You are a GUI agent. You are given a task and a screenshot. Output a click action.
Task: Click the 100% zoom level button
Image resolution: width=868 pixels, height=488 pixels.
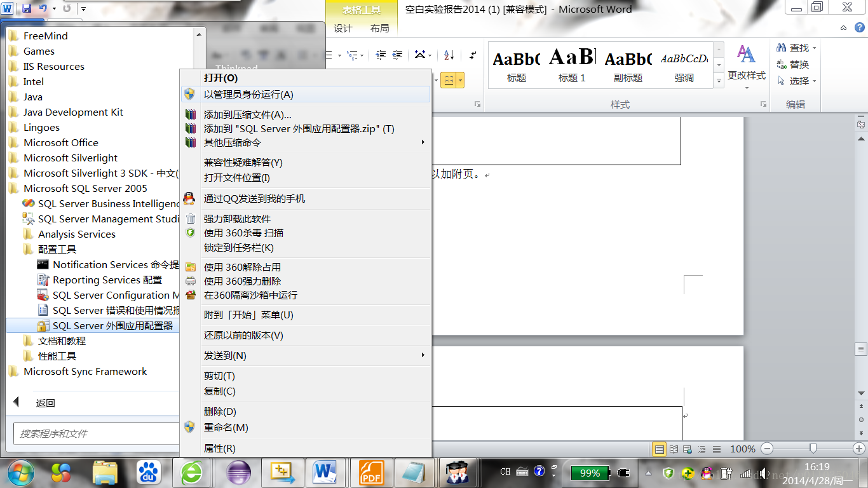pos(742,449)
